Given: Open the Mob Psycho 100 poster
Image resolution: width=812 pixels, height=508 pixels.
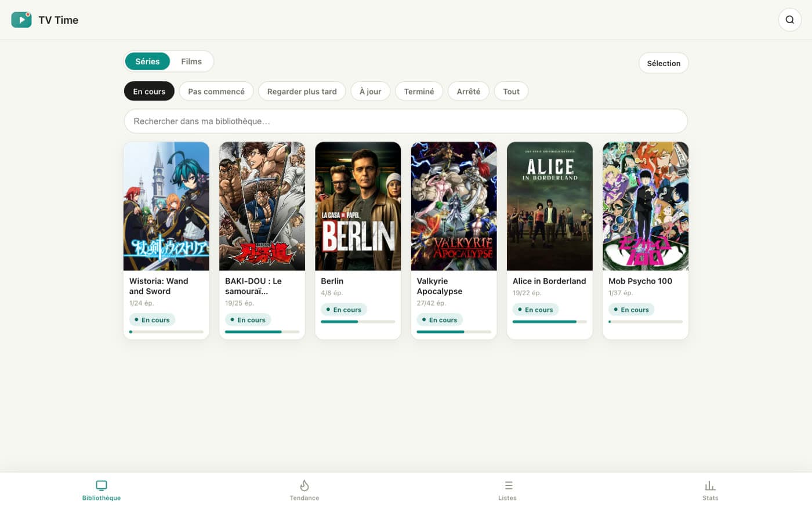Looking at the screenshot, I should (x=646, y=206).
